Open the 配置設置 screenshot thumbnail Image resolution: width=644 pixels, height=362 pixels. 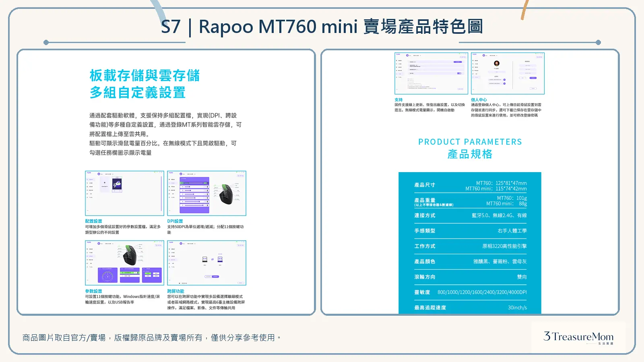point(124,193)
